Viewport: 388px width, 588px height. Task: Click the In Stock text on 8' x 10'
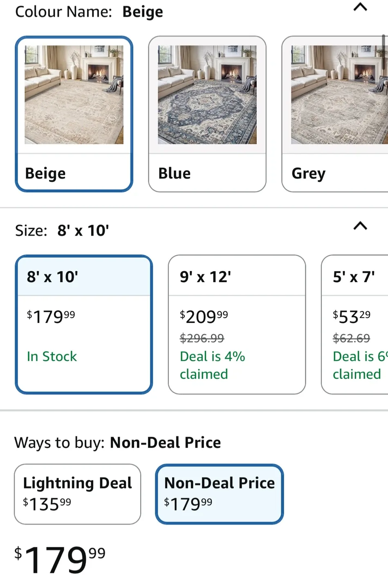point(52,356)
